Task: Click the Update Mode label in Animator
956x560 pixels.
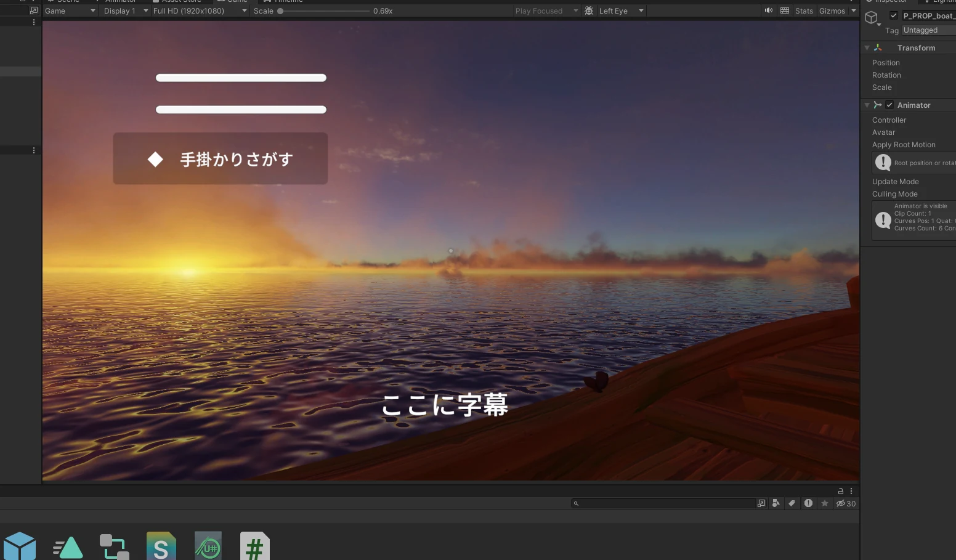Action: tap(895, 182)
